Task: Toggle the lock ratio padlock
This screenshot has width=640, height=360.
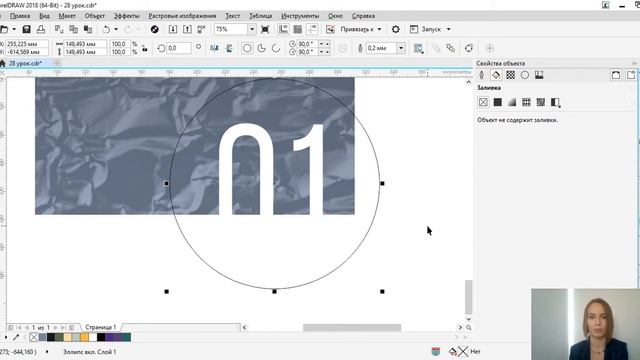Action: [x=144, y=48]
